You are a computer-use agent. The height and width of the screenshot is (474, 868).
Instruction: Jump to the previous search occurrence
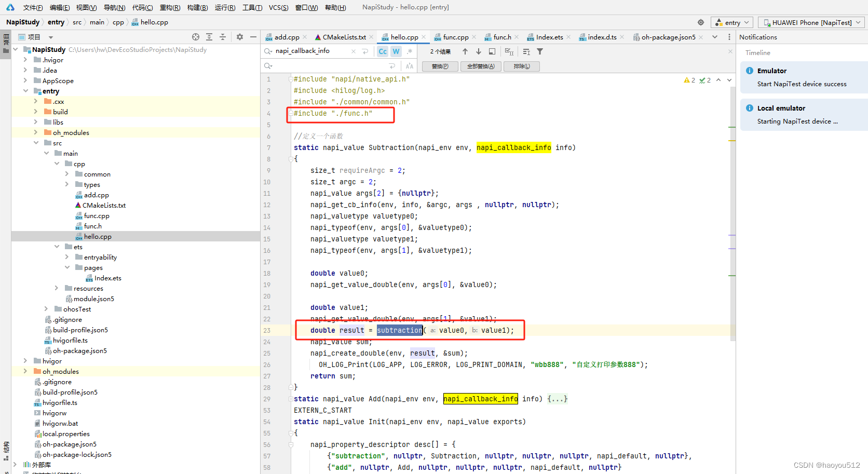click(x=465, y=51)
